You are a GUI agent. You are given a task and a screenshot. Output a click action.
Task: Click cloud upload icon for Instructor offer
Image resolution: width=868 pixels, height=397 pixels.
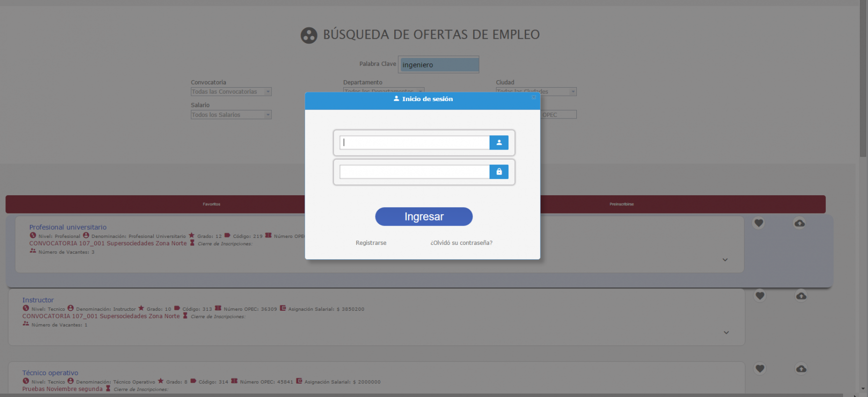click(x=801, y=296)
